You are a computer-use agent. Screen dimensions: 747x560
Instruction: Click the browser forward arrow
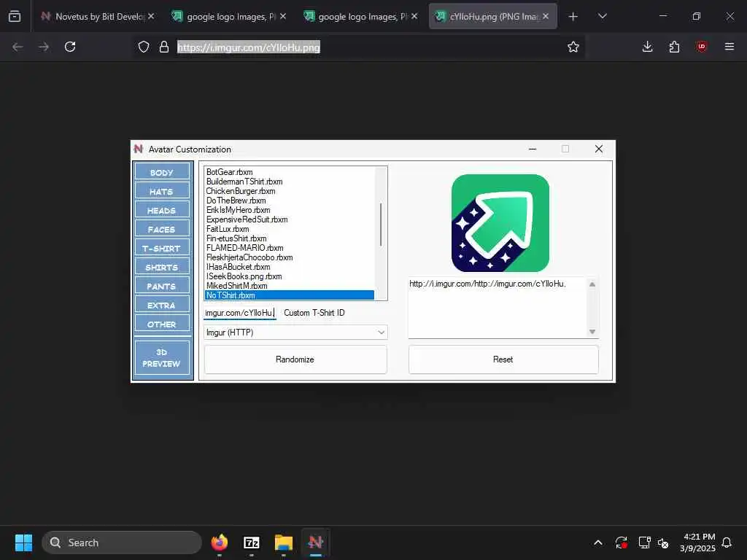pos(44,47)
